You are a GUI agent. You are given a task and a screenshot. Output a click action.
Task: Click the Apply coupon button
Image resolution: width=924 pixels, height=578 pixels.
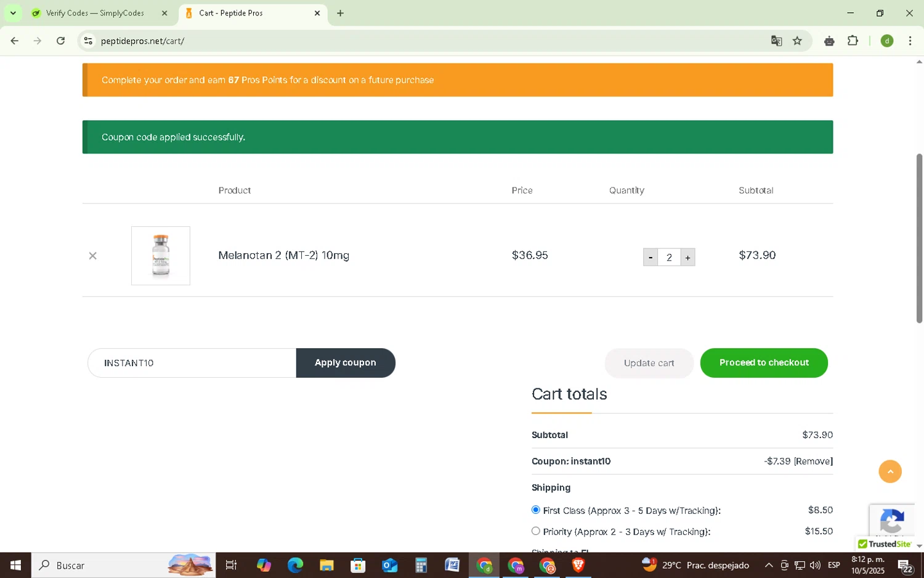(346, 363)
